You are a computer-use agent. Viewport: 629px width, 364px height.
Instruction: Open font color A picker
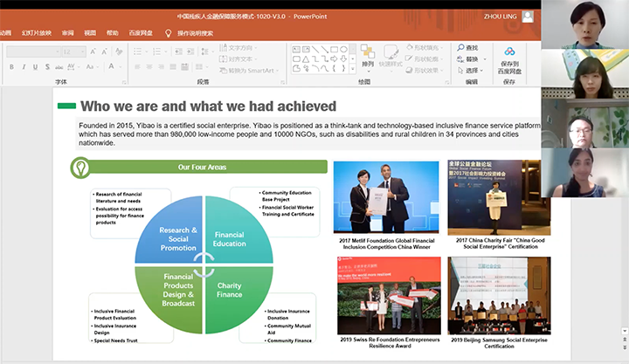point(111,66)
